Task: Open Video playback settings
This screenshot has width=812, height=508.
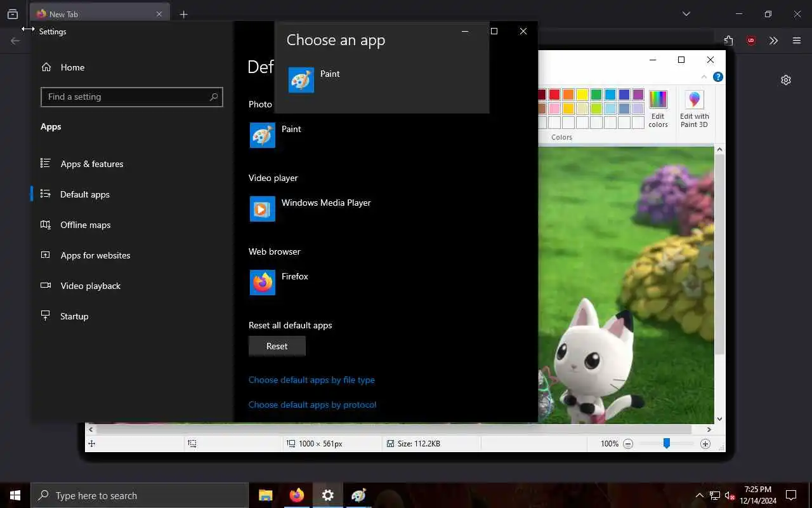Action: [x=81, y=286]
